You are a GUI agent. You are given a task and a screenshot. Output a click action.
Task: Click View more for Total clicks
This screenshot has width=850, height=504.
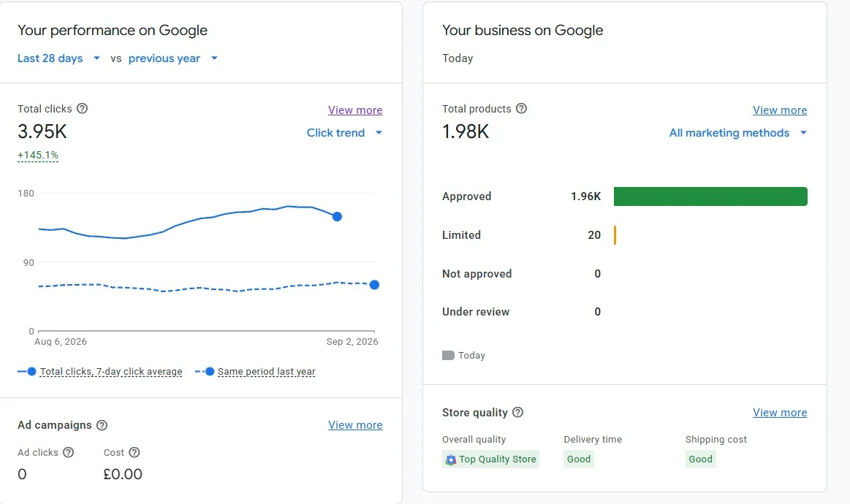tap(355, 110)
